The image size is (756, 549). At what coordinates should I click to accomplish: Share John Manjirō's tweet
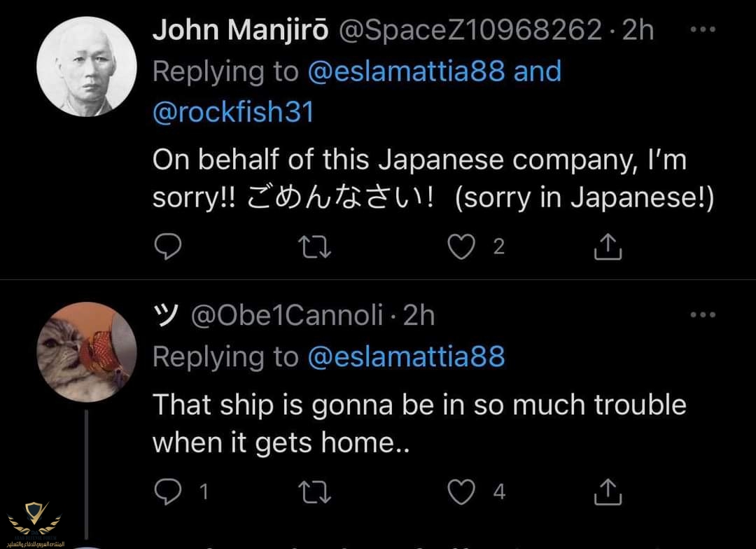[608, 246]
